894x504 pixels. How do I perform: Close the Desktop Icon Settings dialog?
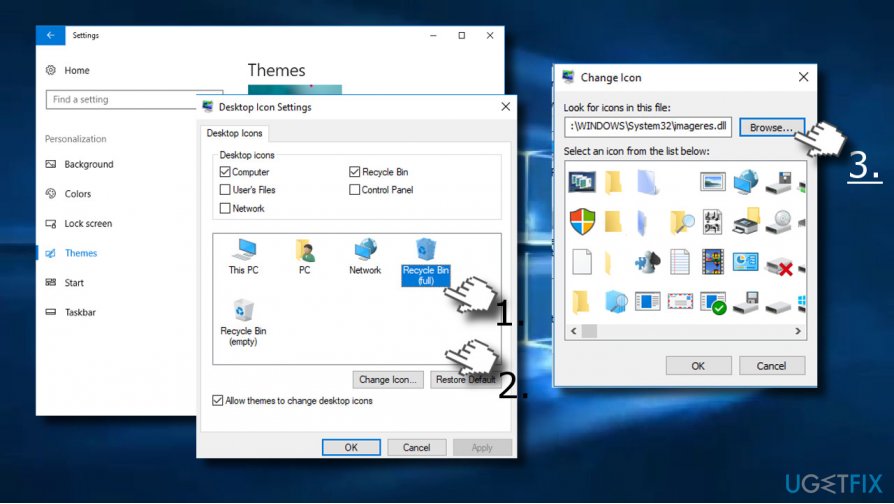[505, 107]
